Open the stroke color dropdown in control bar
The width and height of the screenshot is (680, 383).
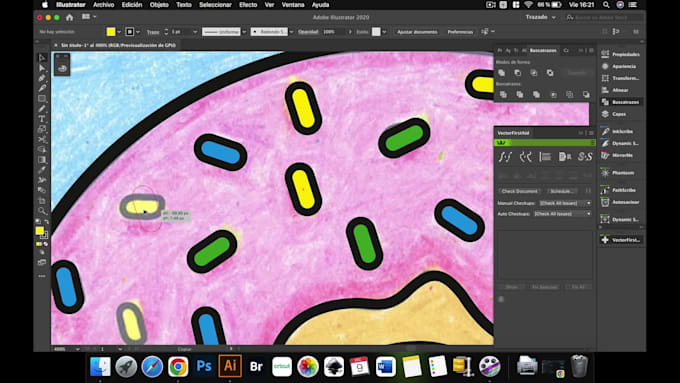[x=138, y=32]
